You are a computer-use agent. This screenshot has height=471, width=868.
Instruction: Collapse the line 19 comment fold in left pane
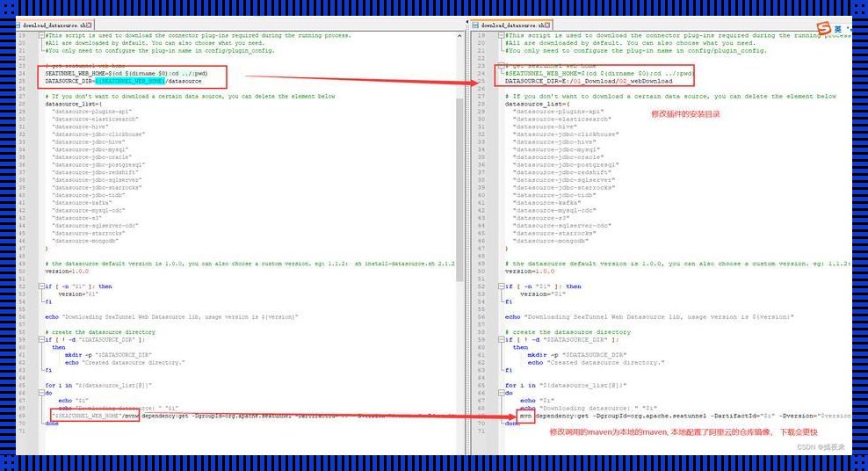pyautogui.click(x=41, y=35)
